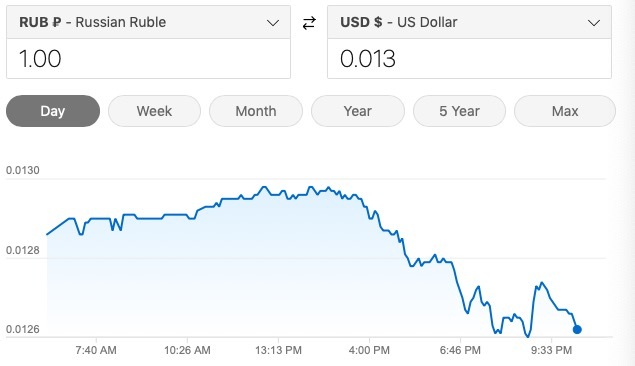Click the 1.00 ruble amount field
635x366 pixels.
(148, 59)
